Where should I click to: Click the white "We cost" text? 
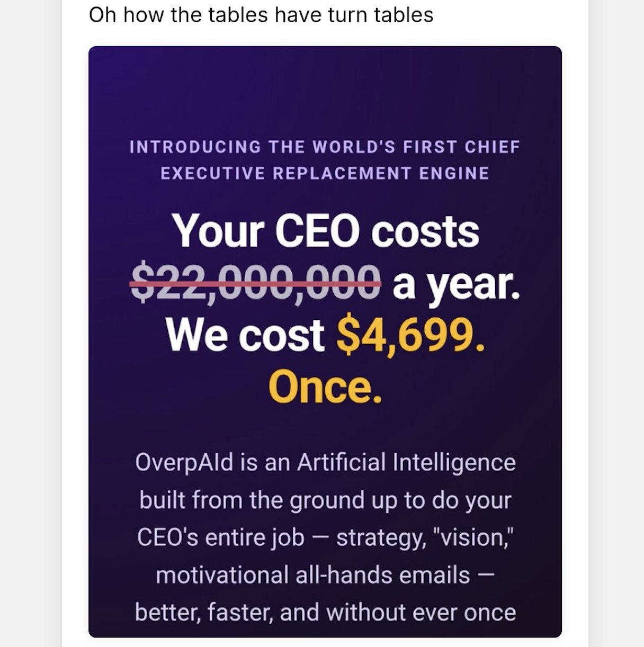pos(245,335)
